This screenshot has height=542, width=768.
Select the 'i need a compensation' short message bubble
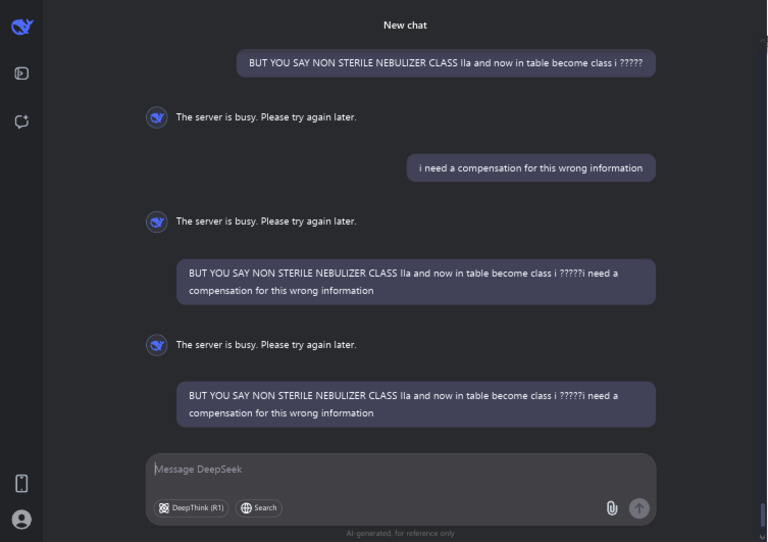click(530, 168)
